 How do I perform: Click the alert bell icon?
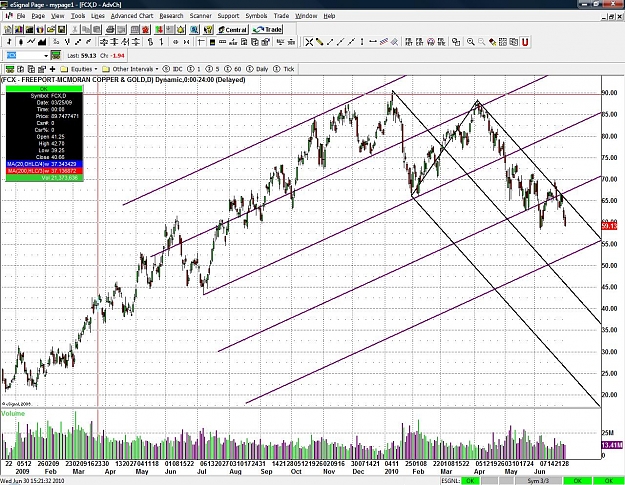click(x=181, y=29)
